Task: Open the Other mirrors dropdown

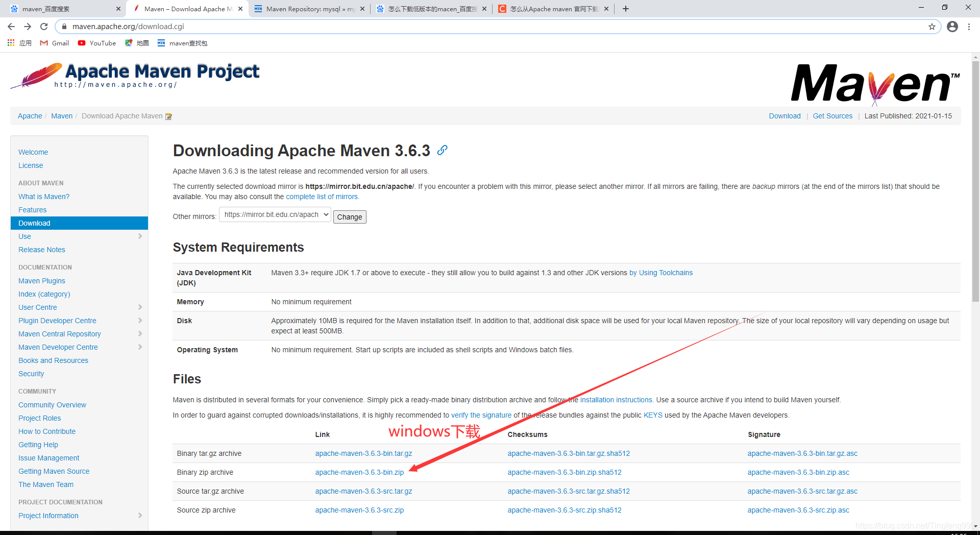Action: [x=275, y=214]
